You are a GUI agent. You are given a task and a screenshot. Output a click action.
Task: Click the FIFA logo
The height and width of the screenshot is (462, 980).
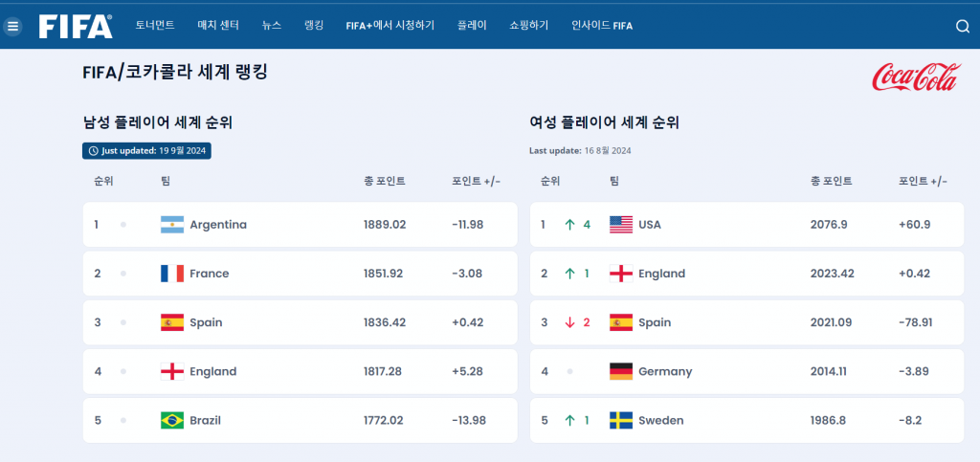pyautogui.click(x=76, y=26)
